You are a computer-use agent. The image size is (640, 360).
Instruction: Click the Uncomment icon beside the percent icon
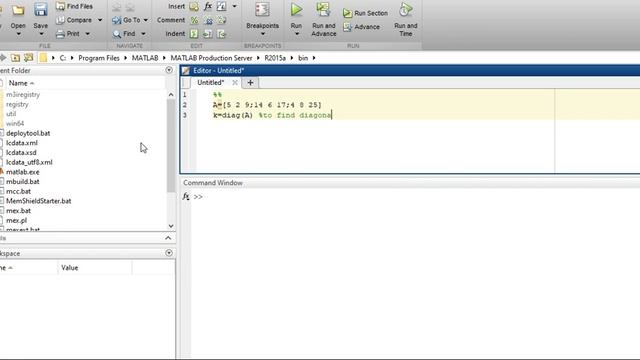(x=208, y=20)
